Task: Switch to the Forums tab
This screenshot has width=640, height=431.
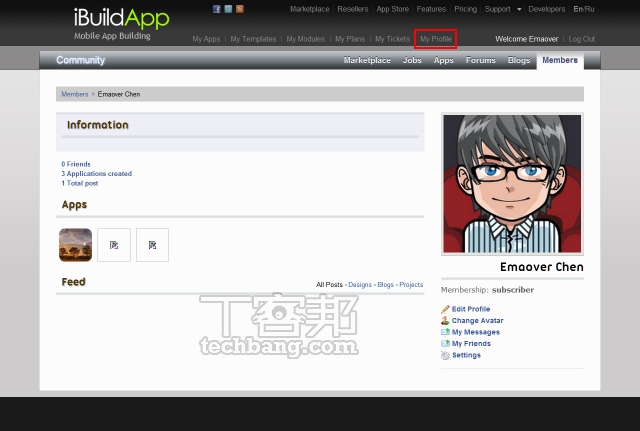Action: pos(480,60)
